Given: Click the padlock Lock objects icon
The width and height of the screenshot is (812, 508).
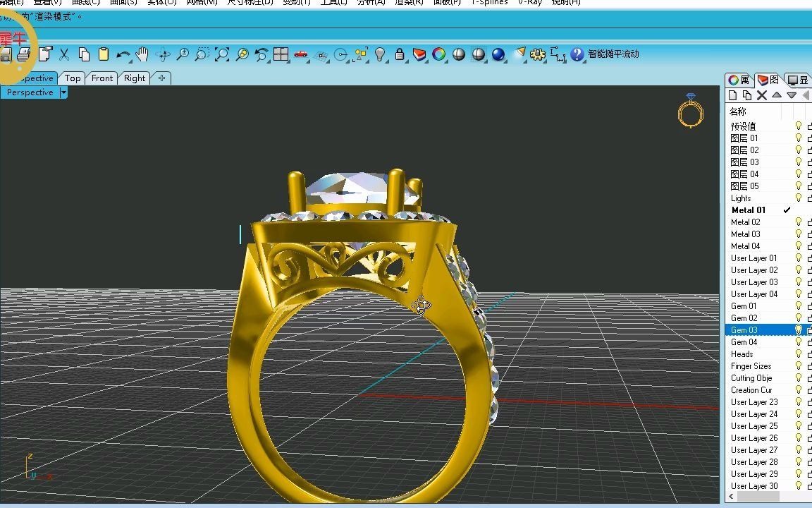Looking at the screenshot, I should pos(399,54).
